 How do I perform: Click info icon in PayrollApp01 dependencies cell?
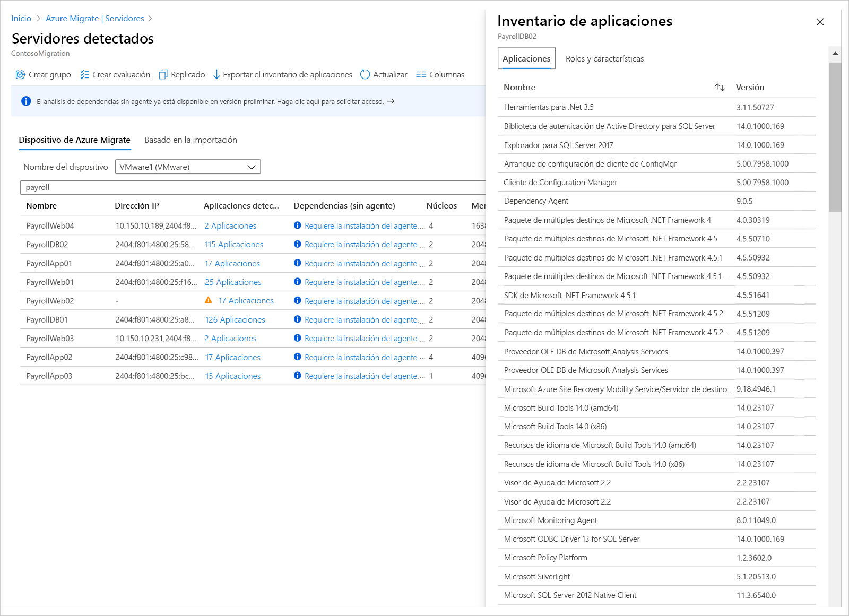298,263
